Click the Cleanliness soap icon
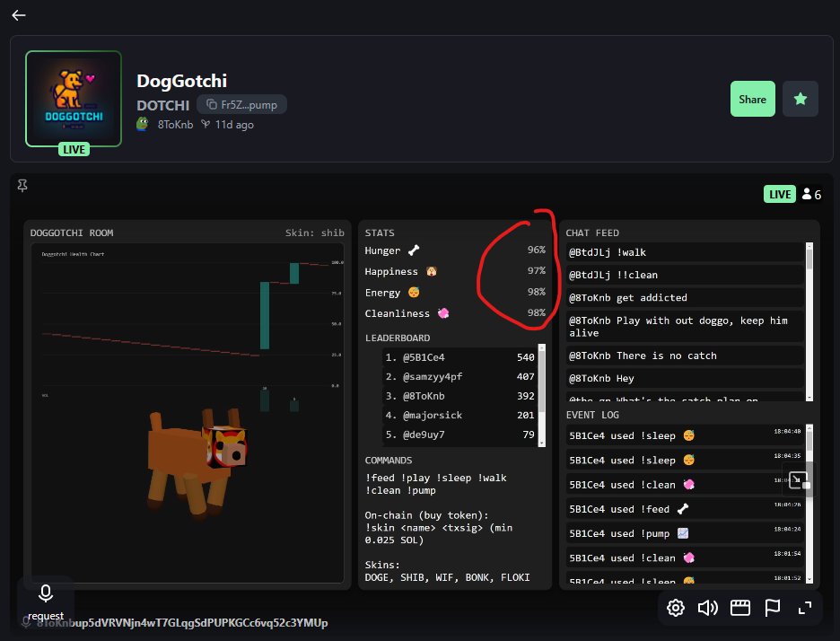Image resolution: width=840 pixels, height=641 pixels. pyautogui.click(x=443, y=313)
